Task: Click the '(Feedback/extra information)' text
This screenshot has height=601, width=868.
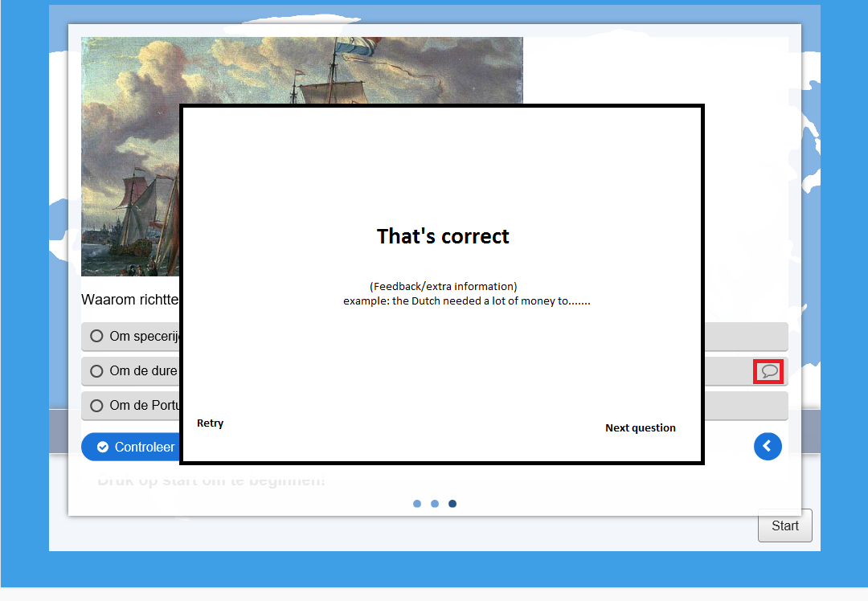Action: (x=443, y=286)
